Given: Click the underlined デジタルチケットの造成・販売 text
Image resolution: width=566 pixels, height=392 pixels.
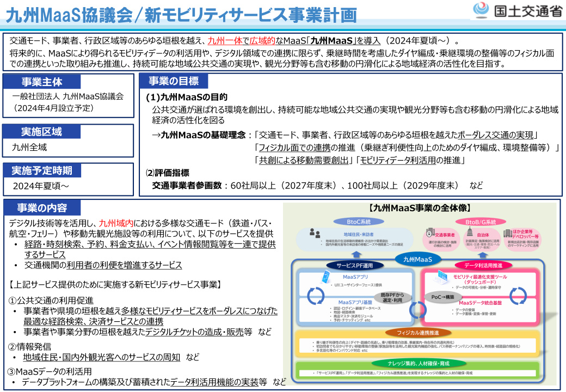Looking at the screenshot, I should tap(195, 332).
